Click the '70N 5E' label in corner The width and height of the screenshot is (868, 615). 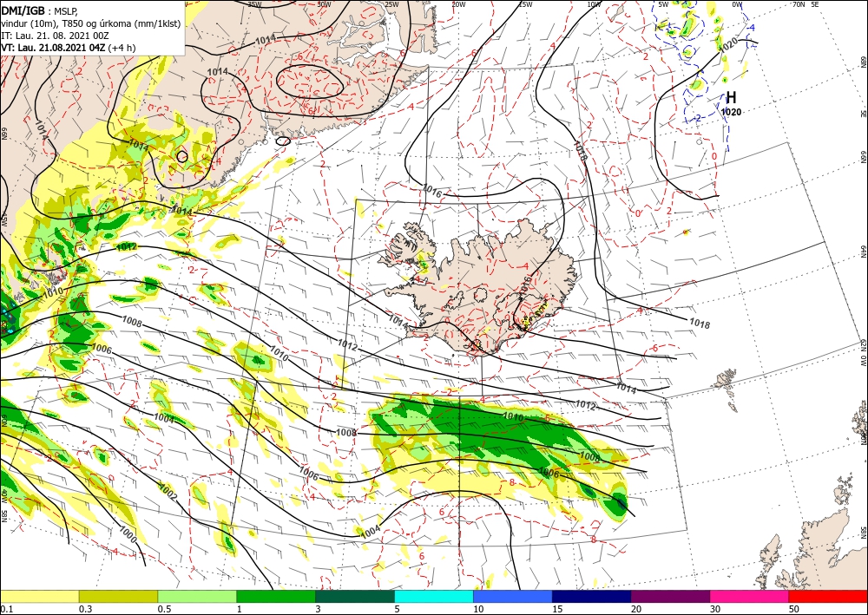click(x=806, y=4)
